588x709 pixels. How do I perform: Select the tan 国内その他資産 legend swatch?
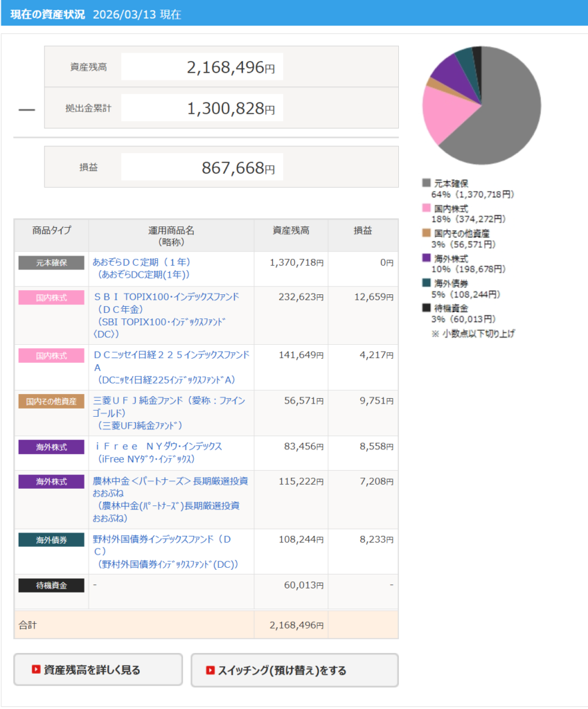[x=426, y=233]
